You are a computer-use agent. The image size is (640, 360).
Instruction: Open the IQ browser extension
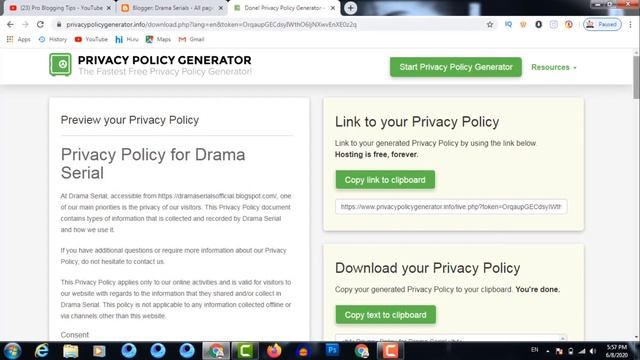508,24
